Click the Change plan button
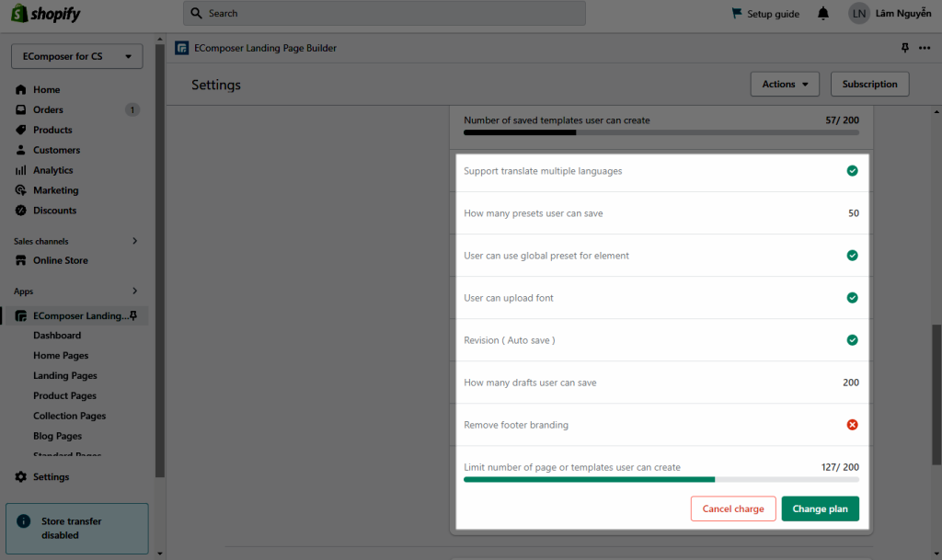The width and height of the screenshot is (942, 560). [x=820, y=509]
